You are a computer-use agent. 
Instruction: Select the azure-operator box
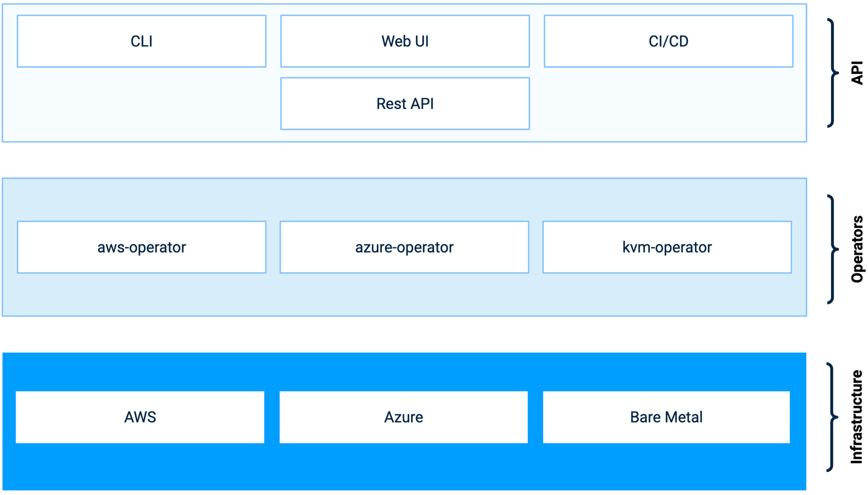click(x=404, y=247)
